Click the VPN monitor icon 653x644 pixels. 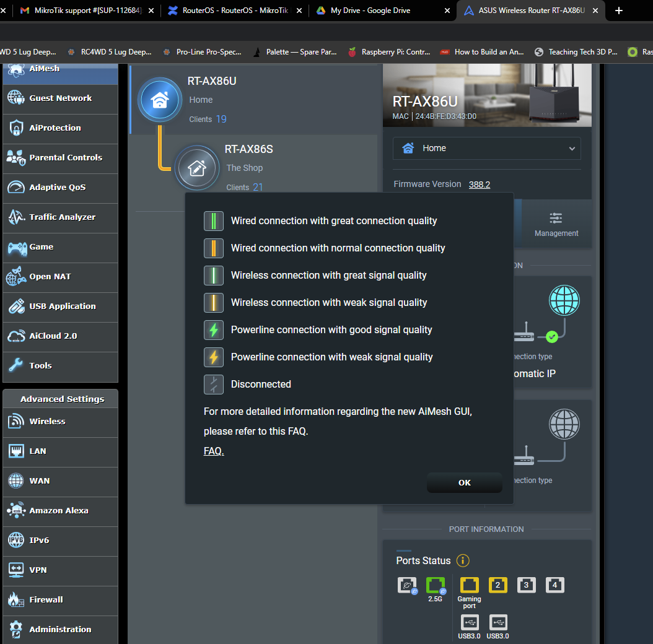(x=16, y=570)
